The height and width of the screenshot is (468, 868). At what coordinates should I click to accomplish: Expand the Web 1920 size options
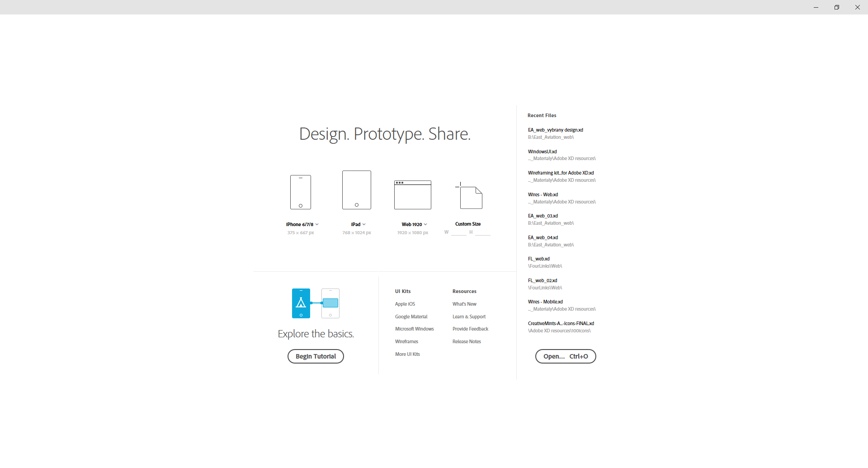(425, 224)
